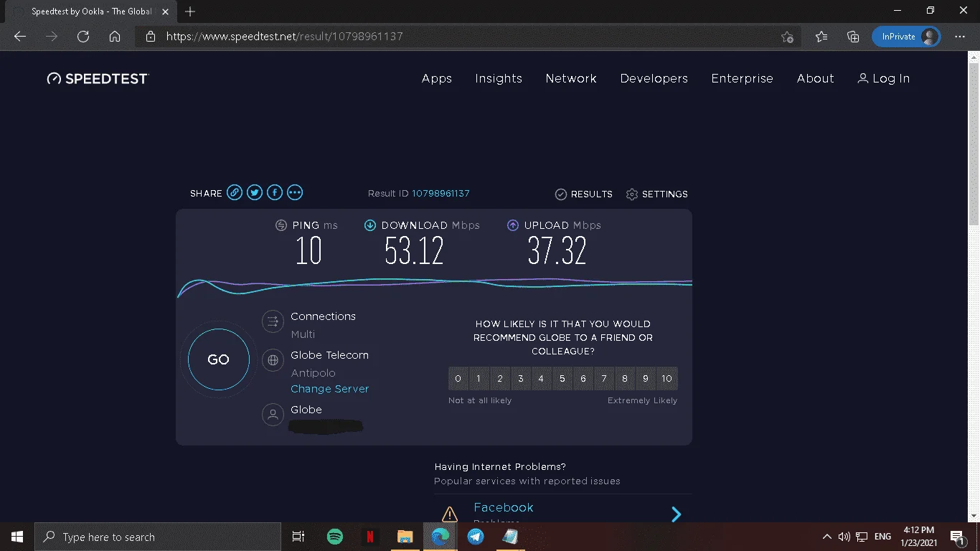The image size is (980, 551).
Task: Show hidden system tray icons
Action: point(826,537)
